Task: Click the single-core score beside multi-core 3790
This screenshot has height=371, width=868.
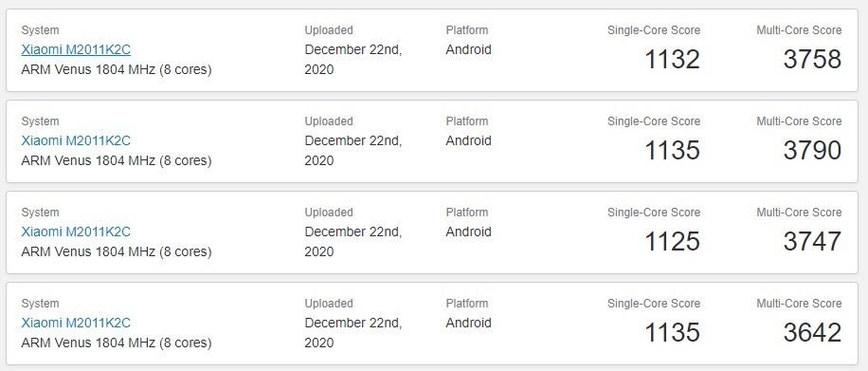Action: [672, 150]
